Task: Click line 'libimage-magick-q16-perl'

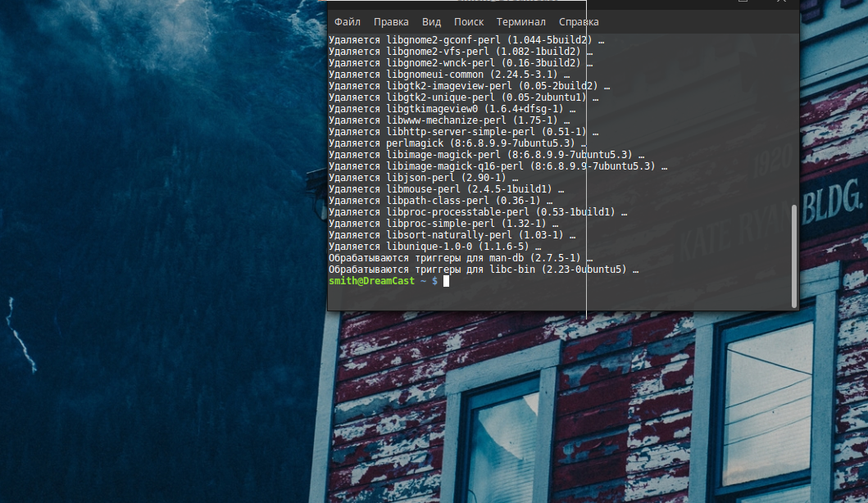Action: [498, 166]
